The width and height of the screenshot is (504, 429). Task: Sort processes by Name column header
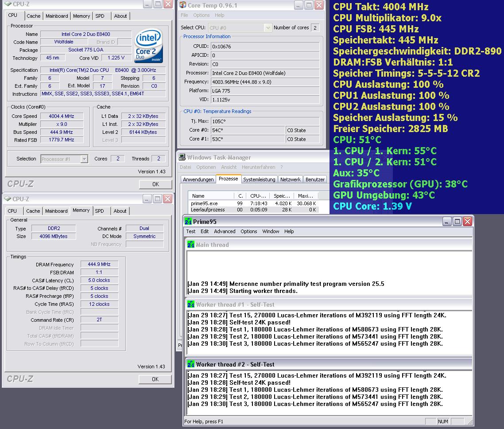click(x=211, y=196)
